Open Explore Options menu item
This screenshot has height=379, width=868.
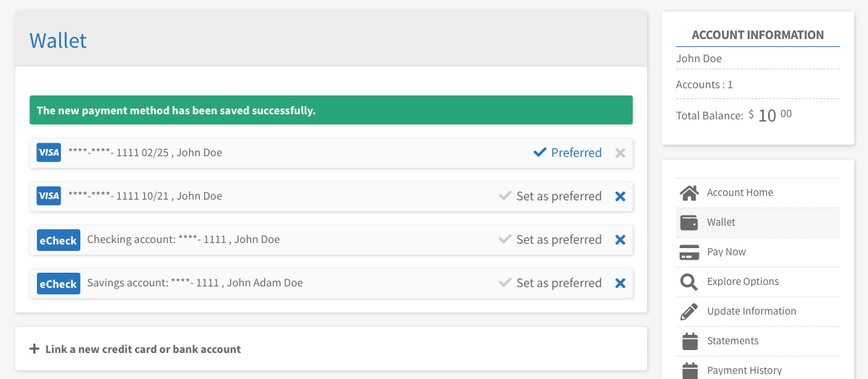point(743,281)
